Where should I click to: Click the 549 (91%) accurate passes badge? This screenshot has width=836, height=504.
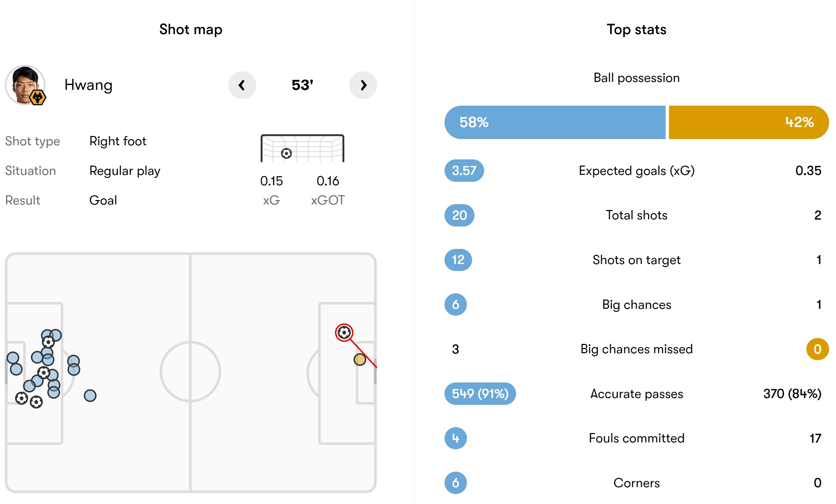click(x=480, y=393)
